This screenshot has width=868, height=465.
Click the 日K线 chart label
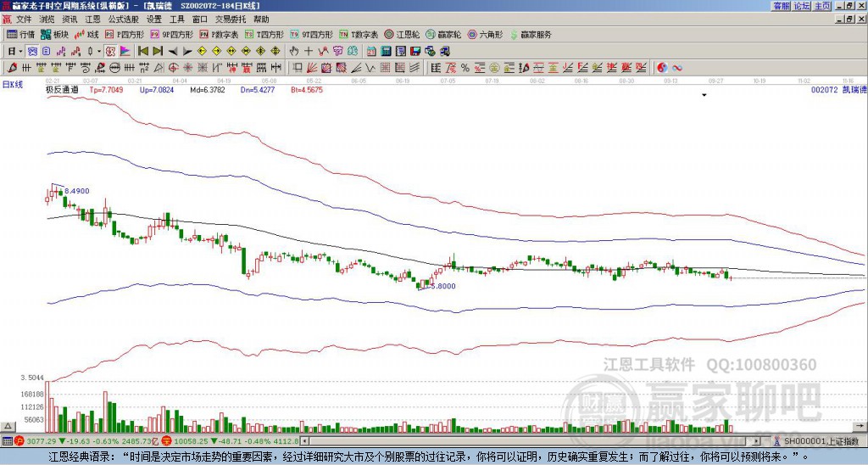12,84
